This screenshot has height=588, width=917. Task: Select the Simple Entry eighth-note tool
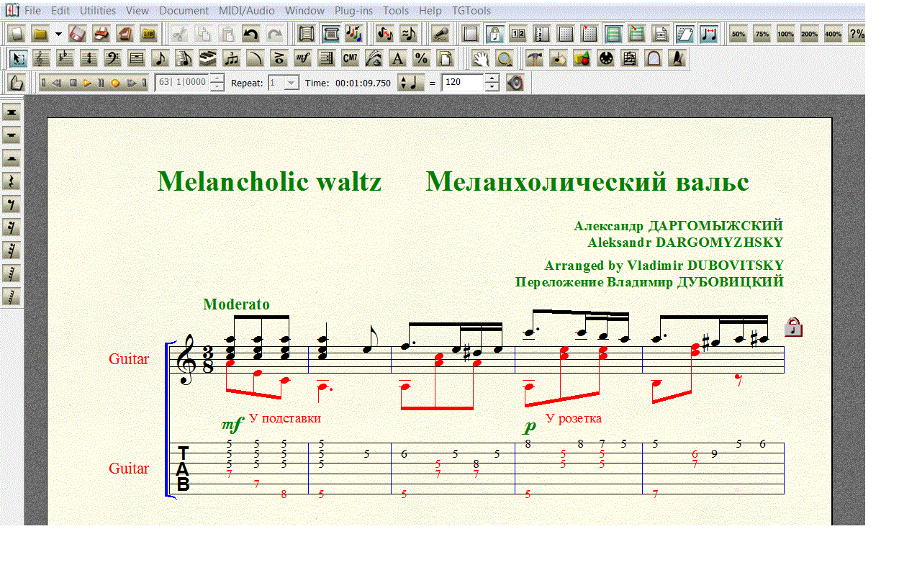click(x=161, y=58)
